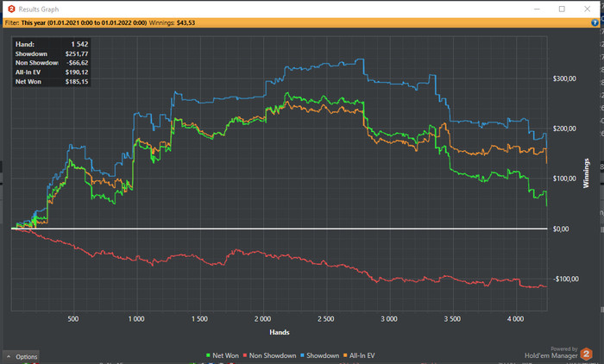Click the Winnings y-axis title
The width and height of the screenshot is (604, 364).
(586, 173)
